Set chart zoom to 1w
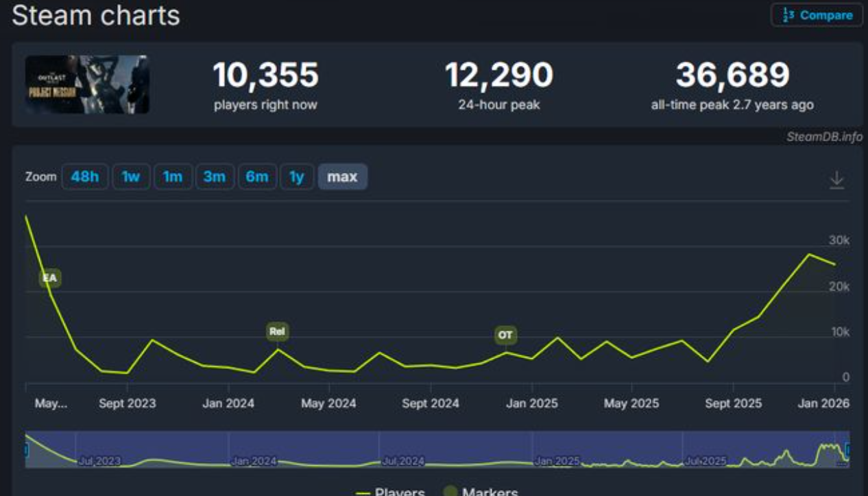The image size is (868, 496). point(131,177)
